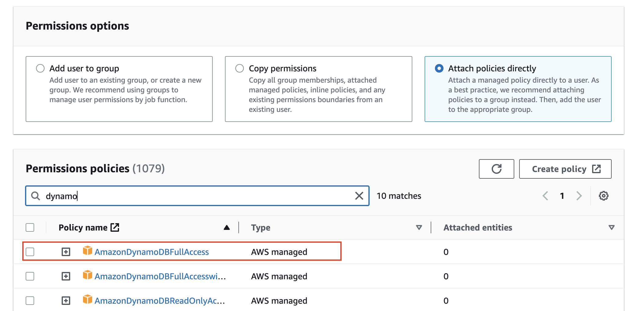The image size is (644, 311).
Task: Check the AmazonDynamoDBFullAccess policy checkbox
Action: (x=30, y=252)
